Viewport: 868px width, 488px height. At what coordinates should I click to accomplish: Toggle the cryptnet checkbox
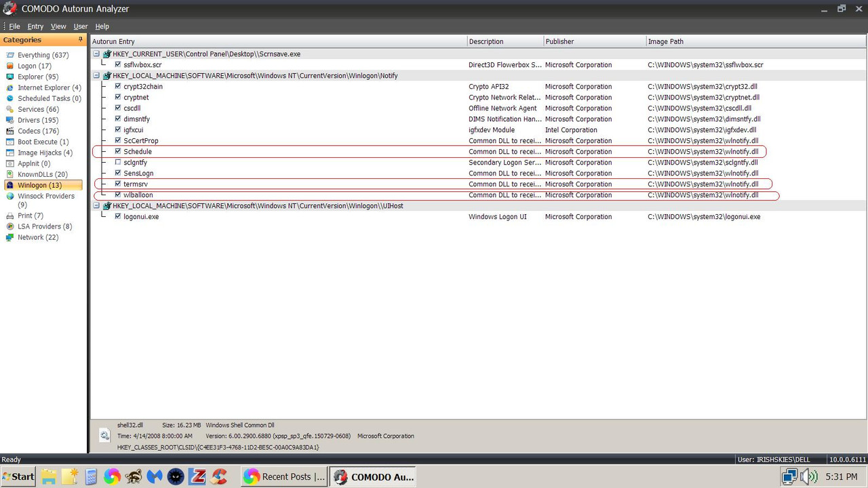[x=118, y=97]
